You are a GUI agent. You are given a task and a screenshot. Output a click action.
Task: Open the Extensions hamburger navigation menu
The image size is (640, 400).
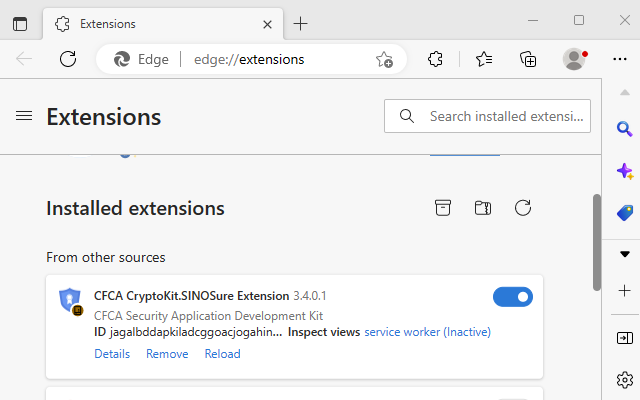click(x=24, y=116)
